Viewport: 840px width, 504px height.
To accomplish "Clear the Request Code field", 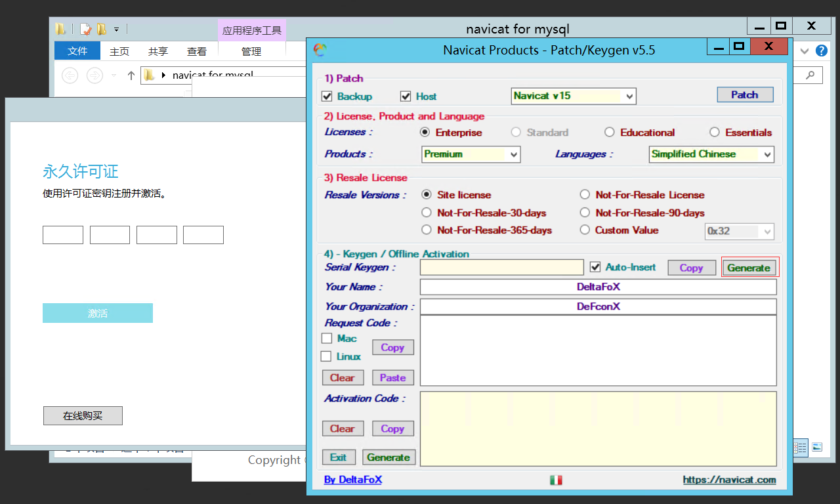I will click(x=342, y=377).
